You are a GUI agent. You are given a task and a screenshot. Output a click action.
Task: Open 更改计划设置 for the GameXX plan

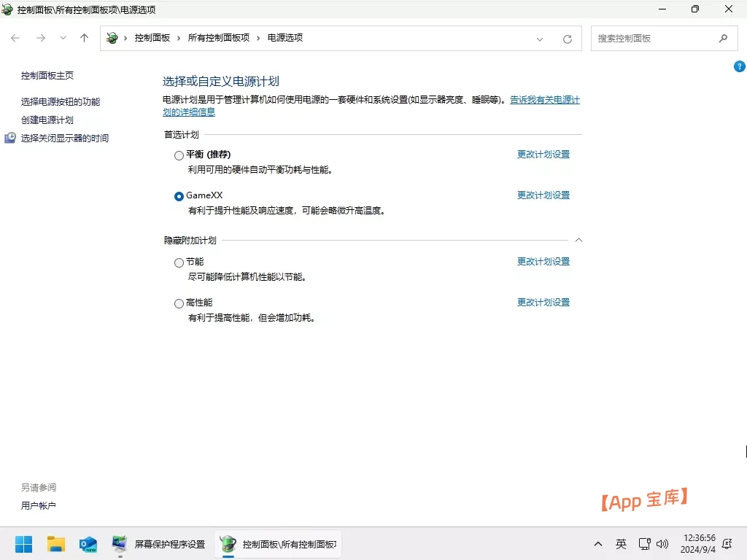tap(543, 195)
